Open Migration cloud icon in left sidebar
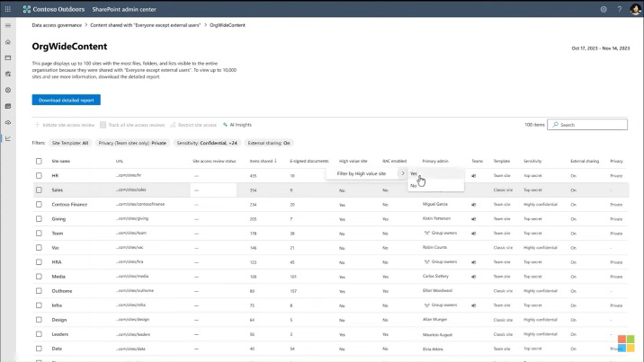This screenshot has height=362, width=644. pyautogui.click(x=8, y=122)
